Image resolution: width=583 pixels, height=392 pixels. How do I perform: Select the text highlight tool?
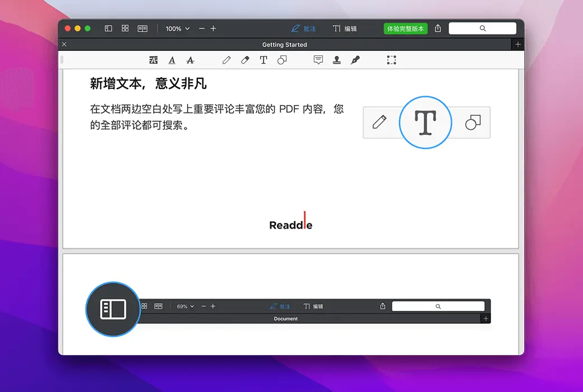coord(153,60)
